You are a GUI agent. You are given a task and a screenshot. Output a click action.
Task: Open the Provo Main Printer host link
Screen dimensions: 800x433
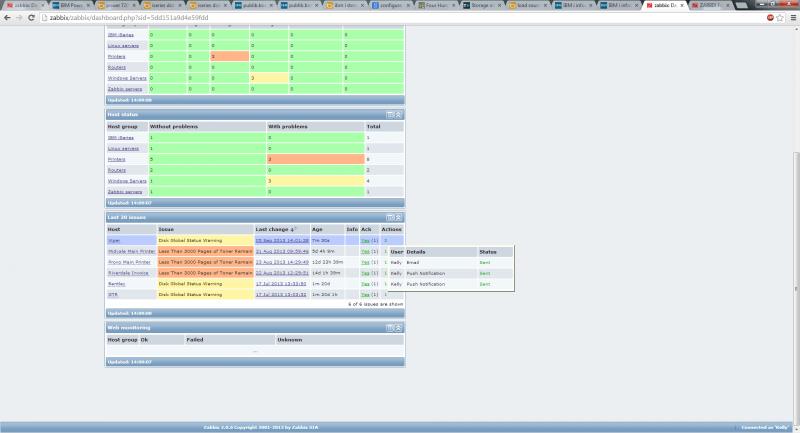[129, 262]
